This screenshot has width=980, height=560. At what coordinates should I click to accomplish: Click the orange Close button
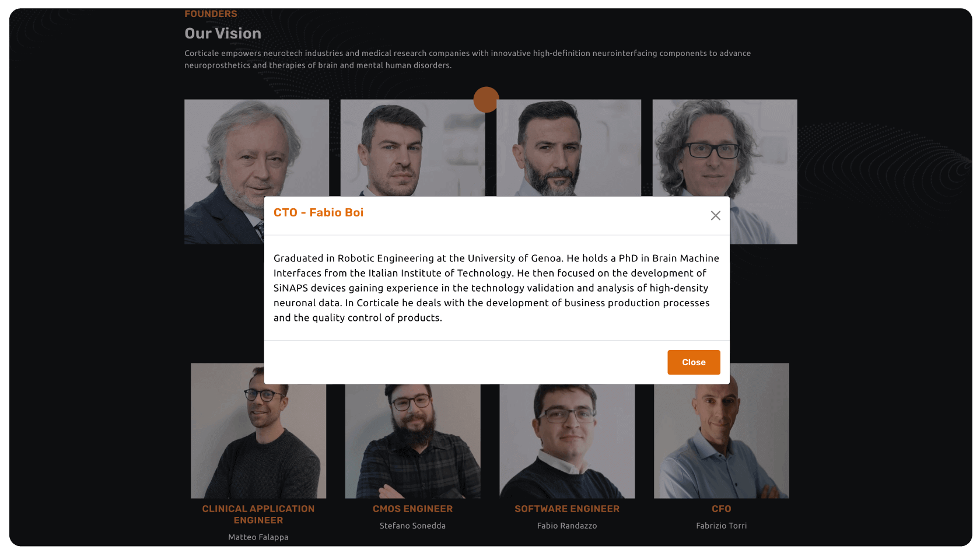[x=694, y=362]
